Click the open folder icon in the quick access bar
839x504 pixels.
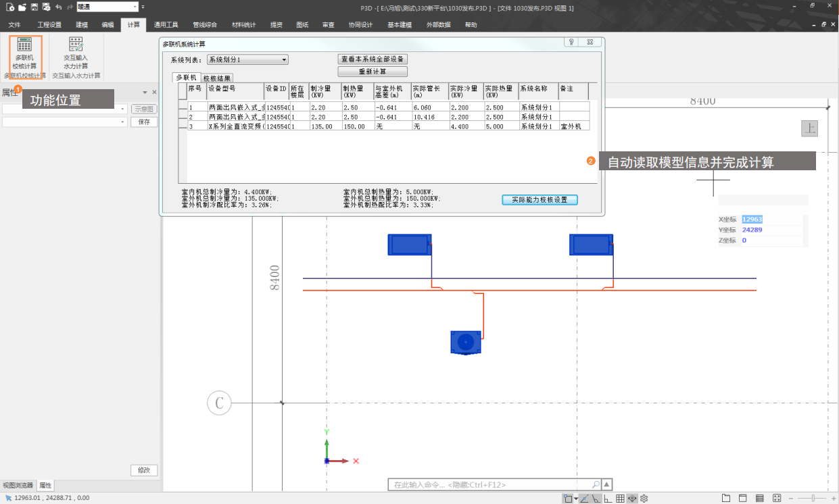click(22, 7)
